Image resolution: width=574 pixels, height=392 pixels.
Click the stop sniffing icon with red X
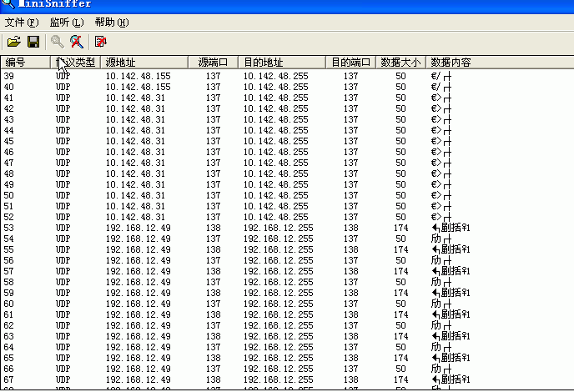point(77,41)
